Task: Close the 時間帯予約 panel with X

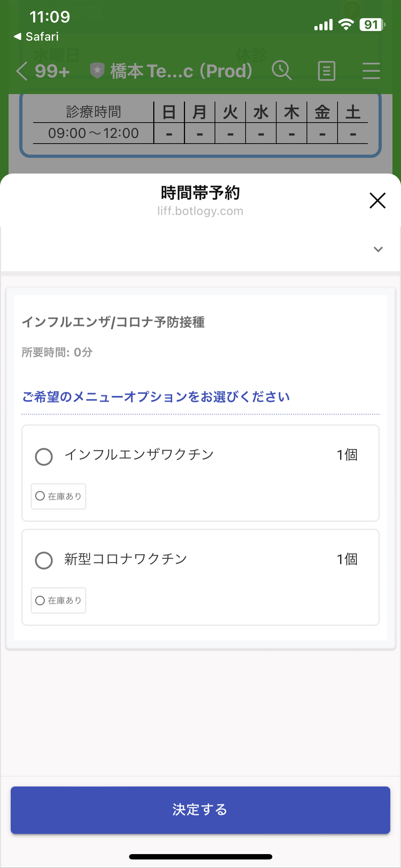Action: tap(377, 200)
